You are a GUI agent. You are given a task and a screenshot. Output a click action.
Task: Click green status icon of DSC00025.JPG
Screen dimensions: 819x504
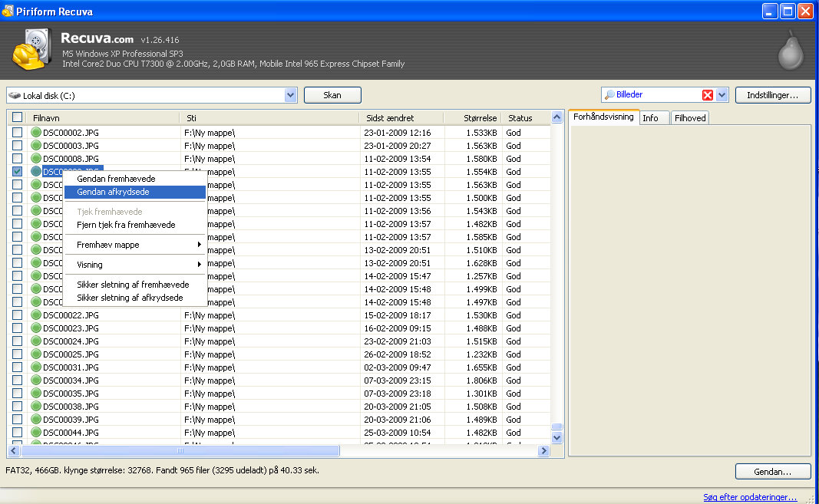point(36,354)
